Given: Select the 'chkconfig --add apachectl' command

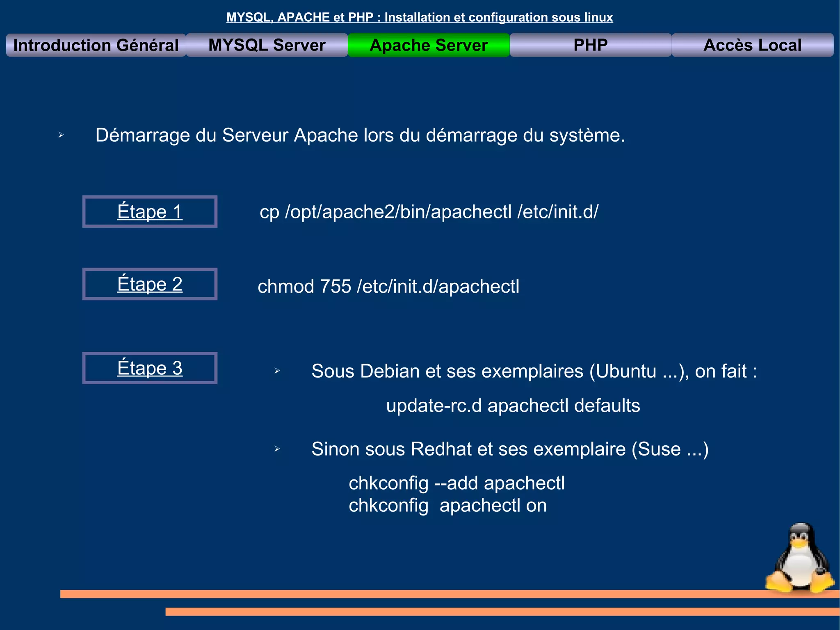Looking at the screenshot, I should tap(457, 483).
